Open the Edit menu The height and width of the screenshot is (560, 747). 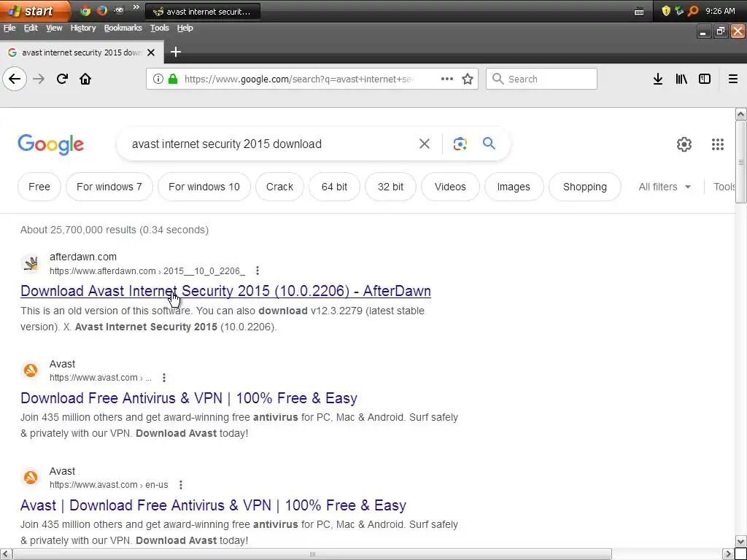click(x=31, y=28)
